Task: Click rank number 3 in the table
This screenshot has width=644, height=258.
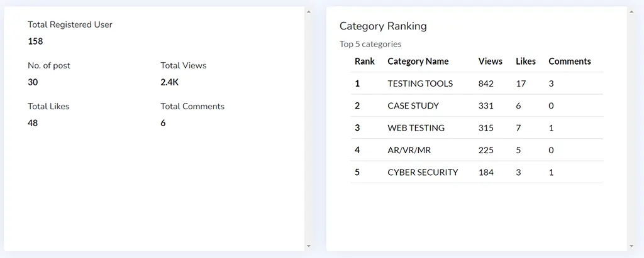Action: point(357,127)
